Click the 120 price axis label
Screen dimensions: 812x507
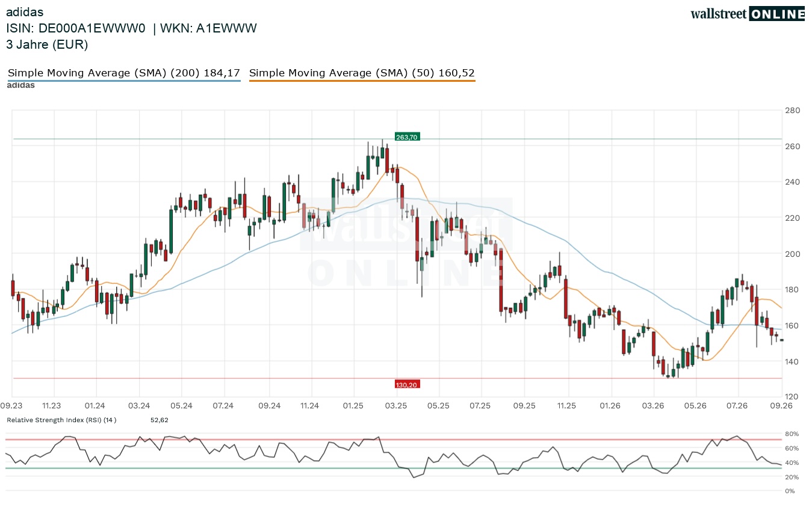pos(792,397)
